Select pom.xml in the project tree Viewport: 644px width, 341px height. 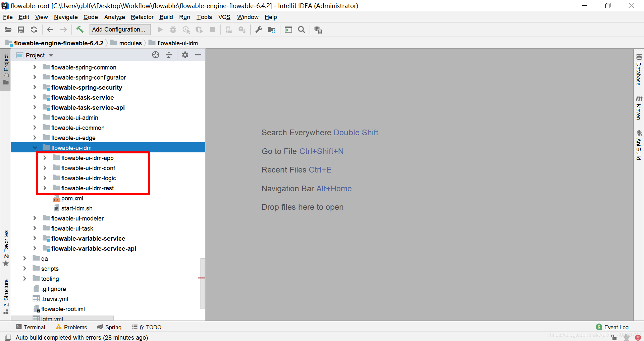coord(72,198)
